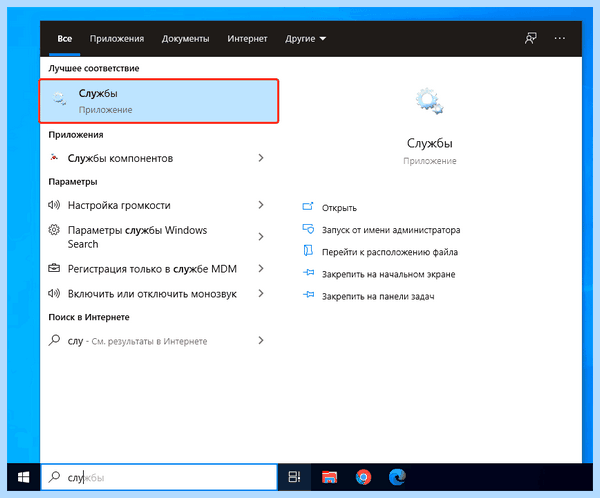
Task: Click the Службы title in preview pane
Action: 429,143
